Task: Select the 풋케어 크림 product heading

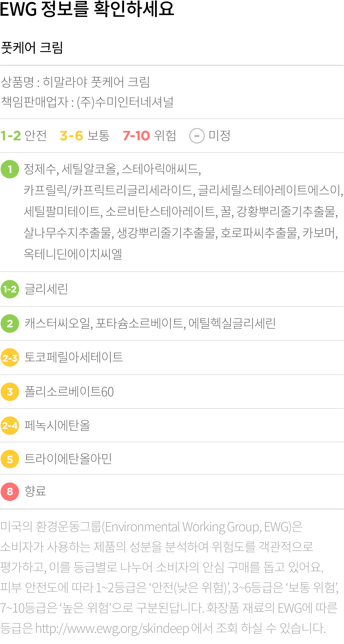Action: 32,47
